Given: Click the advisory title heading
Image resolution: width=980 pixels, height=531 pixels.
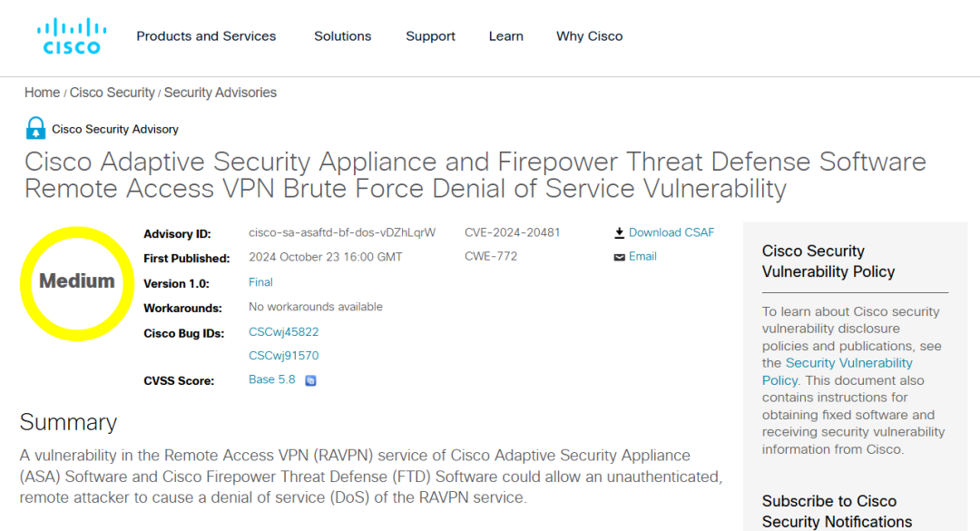Looking at the screenshot, I should pos(475,175).
